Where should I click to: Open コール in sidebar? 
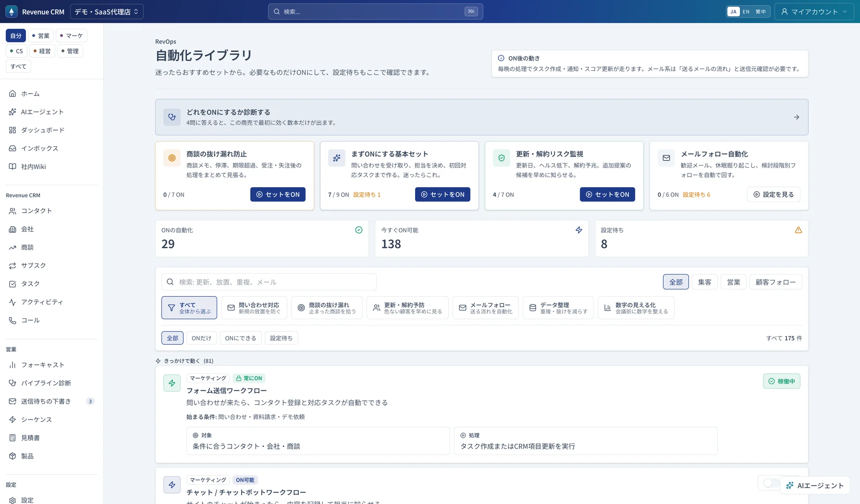[x=51, y=320]
